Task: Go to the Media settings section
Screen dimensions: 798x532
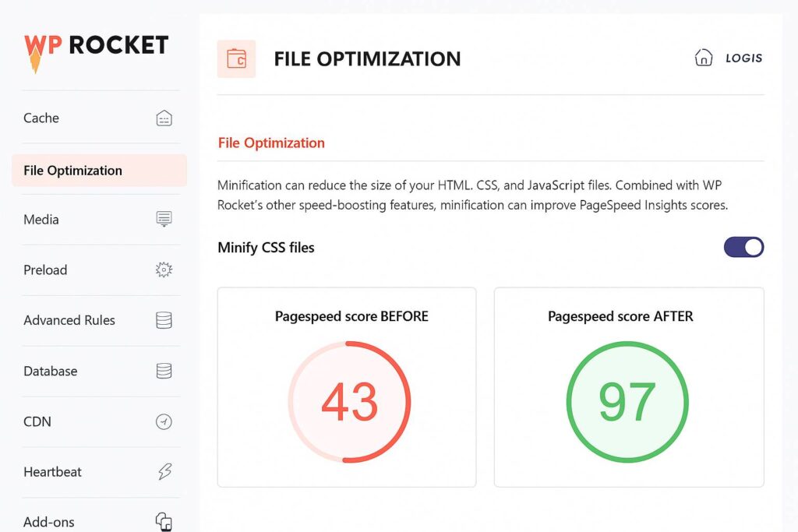Action: pyautogui.click(x=41, y=220)
